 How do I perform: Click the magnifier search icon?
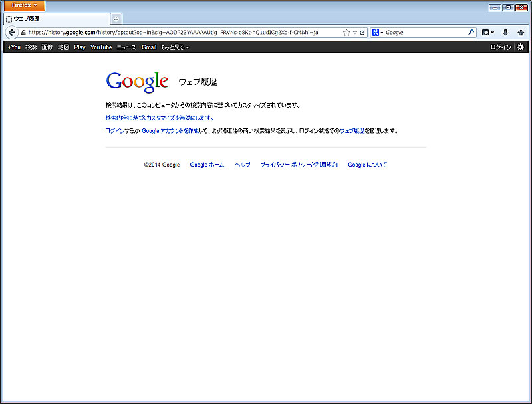coord(471,32)
